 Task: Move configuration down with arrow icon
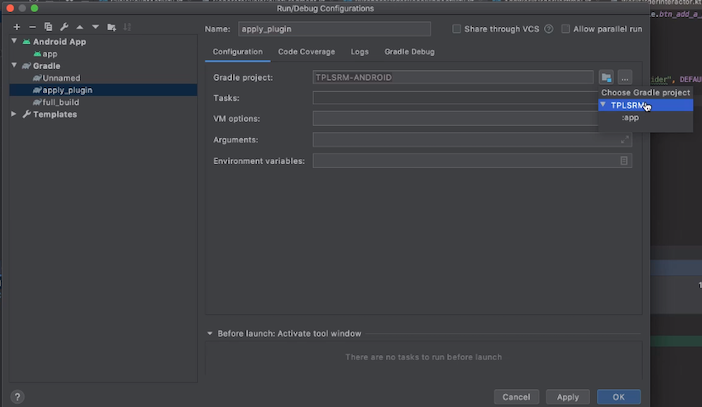point(95,26)
